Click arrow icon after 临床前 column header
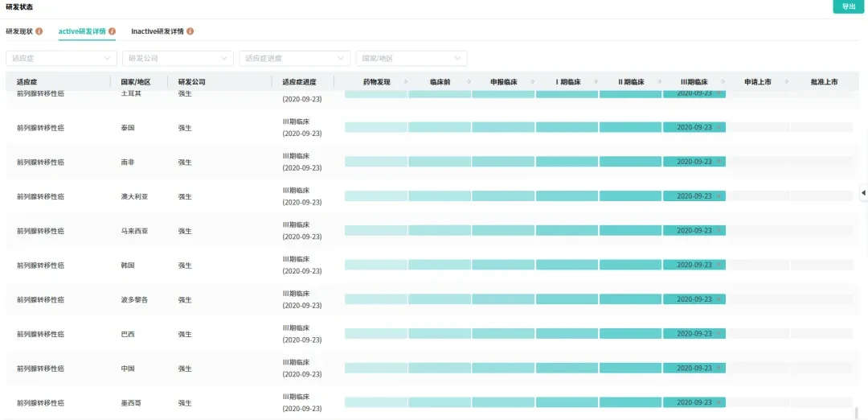 tap(469, 82)
